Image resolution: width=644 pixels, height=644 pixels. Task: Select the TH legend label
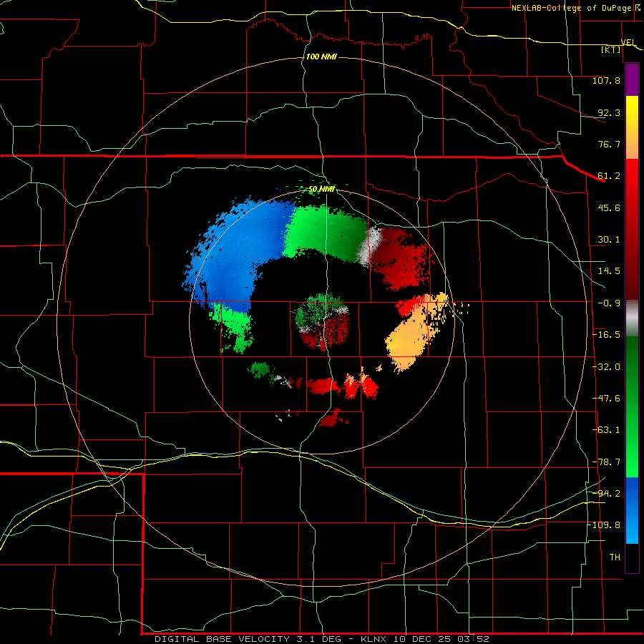click(615, 557)
